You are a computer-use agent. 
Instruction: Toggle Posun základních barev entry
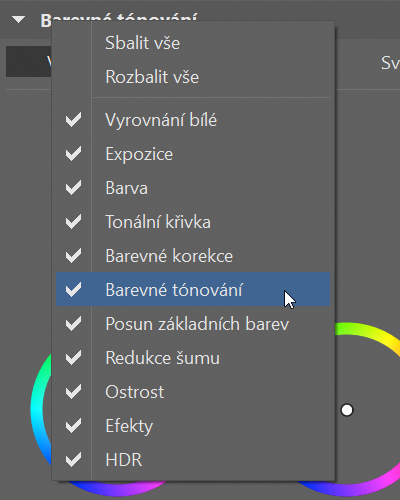point(193,324)
